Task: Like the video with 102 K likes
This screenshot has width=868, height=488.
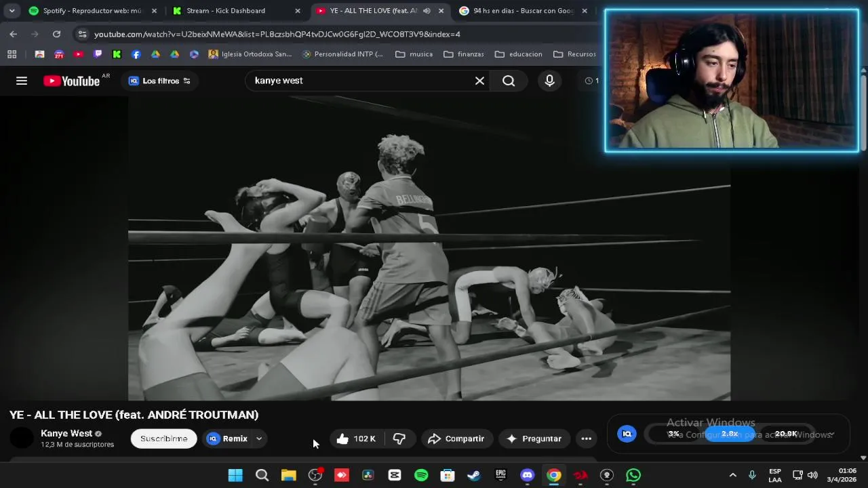Action: tap(355, 439)
